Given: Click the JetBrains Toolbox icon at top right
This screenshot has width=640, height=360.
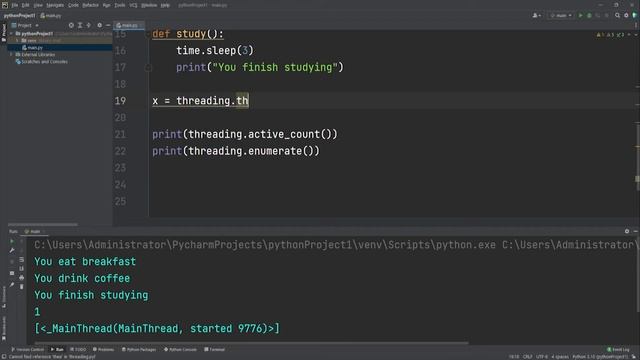Looking at the screenshot, I should 635,16.
